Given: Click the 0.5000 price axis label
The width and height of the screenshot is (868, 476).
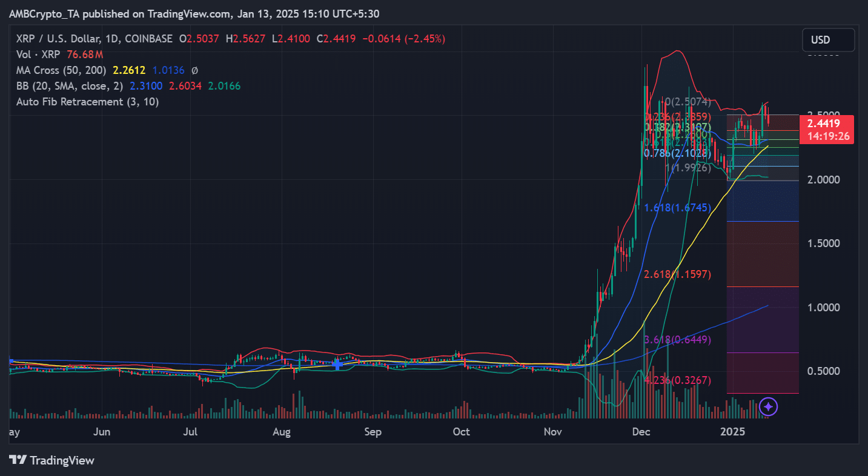Looking at the screenshot, I should point(825,371).
